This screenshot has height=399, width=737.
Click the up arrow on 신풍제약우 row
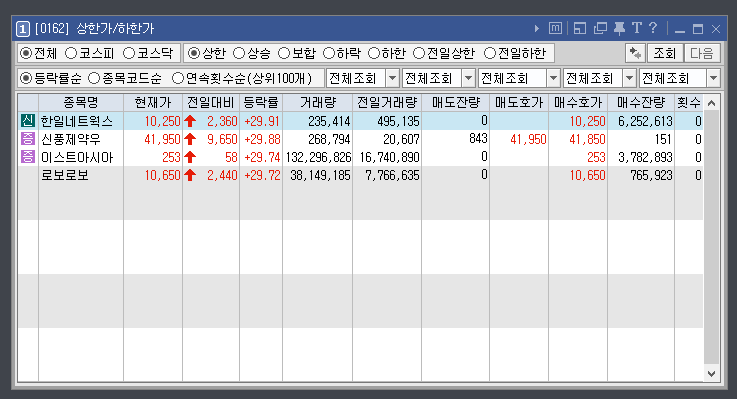(x=190, y=139)
